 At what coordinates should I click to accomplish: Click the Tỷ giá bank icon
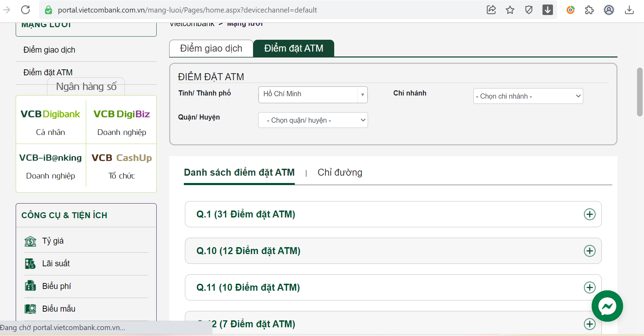(30, 241)
